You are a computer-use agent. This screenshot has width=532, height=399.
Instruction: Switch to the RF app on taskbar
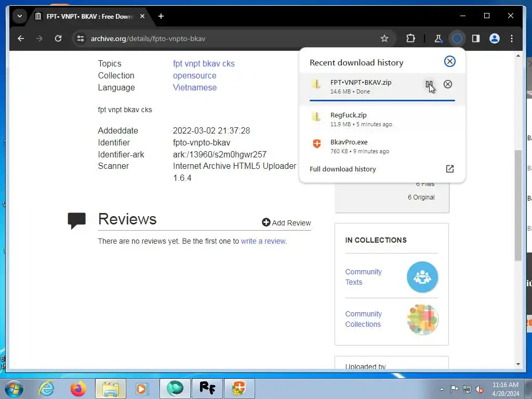point(207,389)
